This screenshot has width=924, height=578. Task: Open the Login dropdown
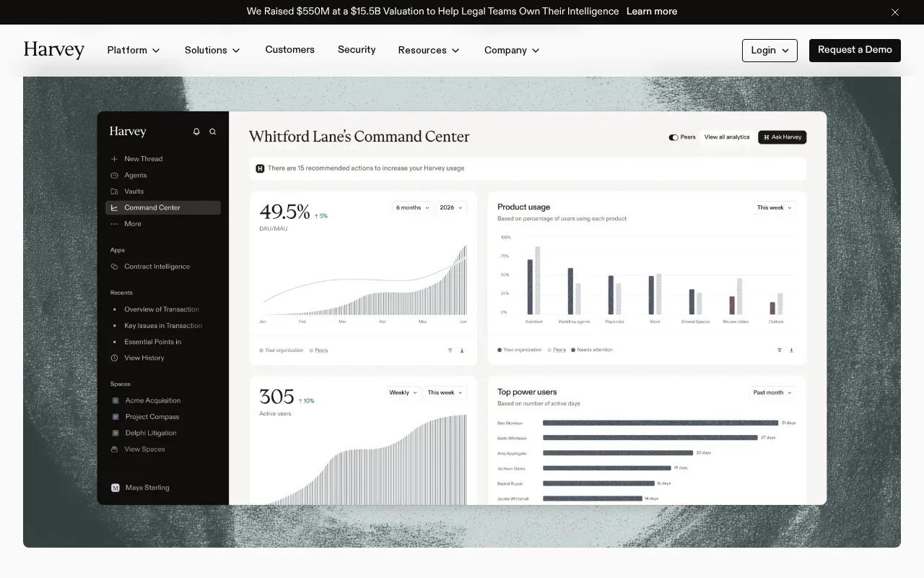tap(770, 51)
